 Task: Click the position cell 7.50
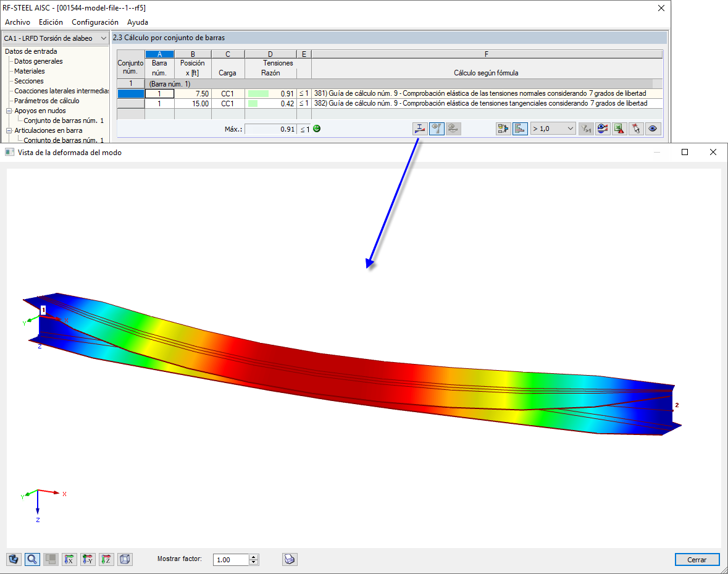(x=193, y=94)
